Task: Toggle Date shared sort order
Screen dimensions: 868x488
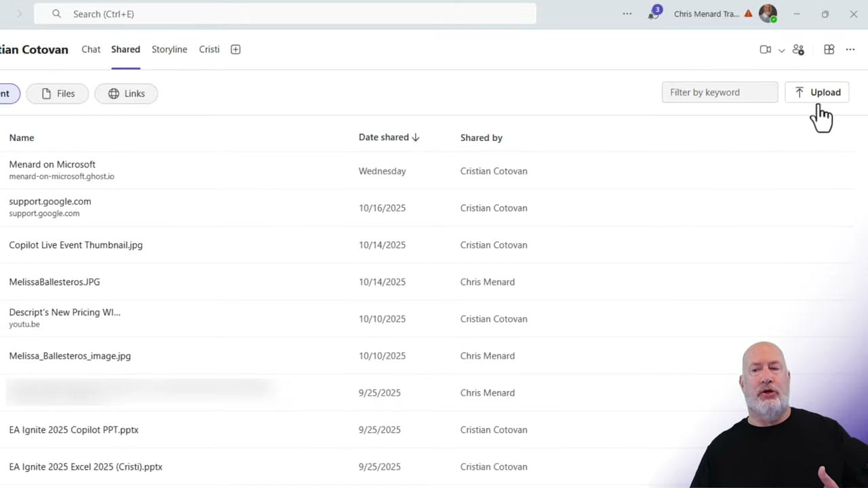Action: point(389,137)
